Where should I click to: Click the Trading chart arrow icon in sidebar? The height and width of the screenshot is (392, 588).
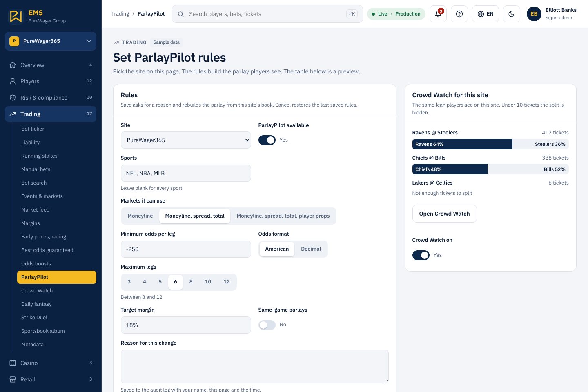pyautogui.click(x=13, y=114)
